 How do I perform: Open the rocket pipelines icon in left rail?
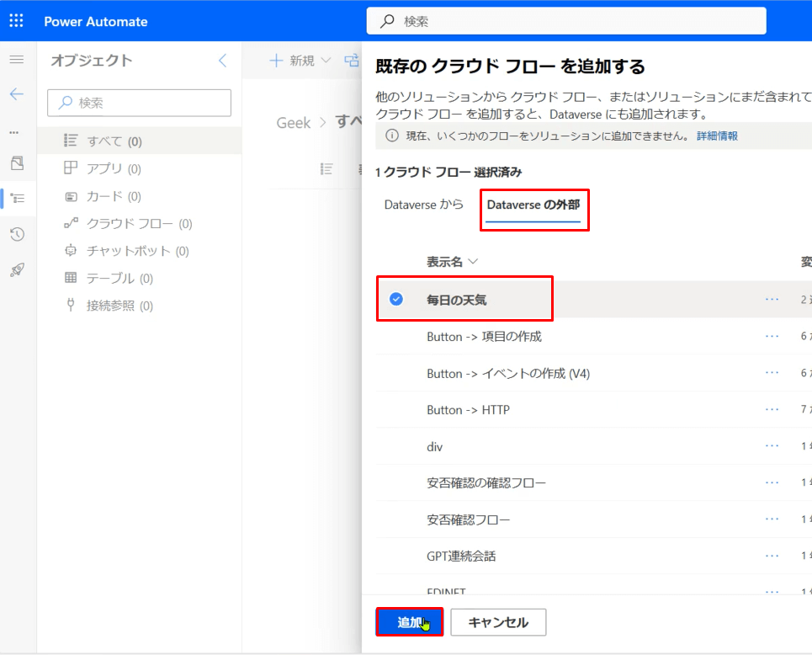pos(17,270)
